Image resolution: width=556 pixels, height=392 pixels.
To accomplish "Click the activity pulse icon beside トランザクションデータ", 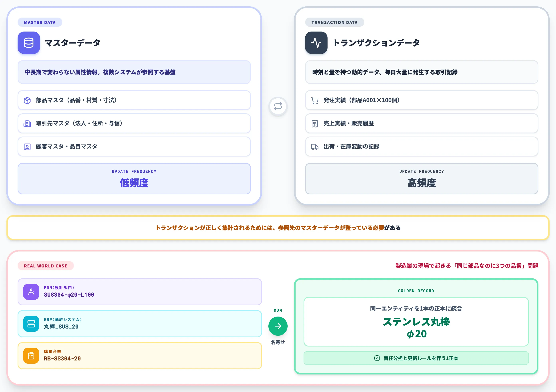I will [316, 43].
